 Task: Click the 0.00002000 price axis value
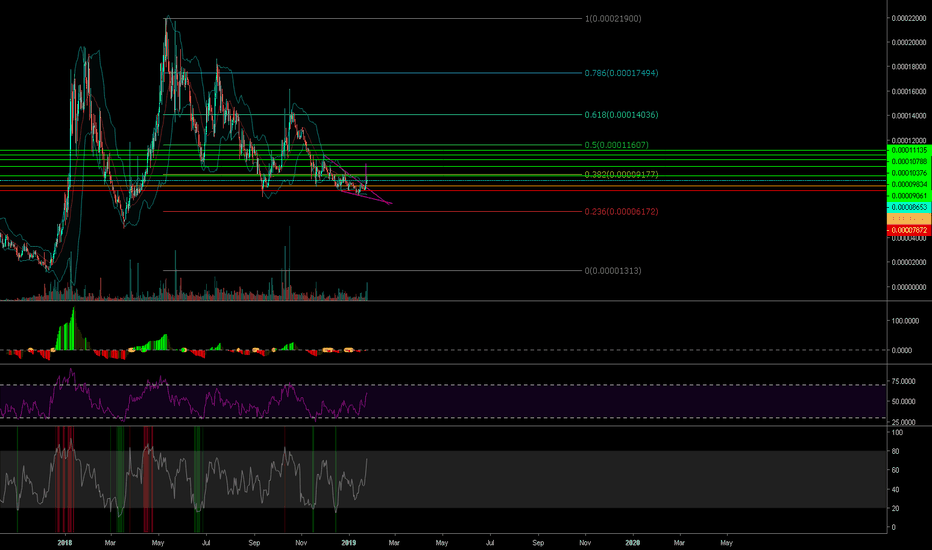coord(909,262)
